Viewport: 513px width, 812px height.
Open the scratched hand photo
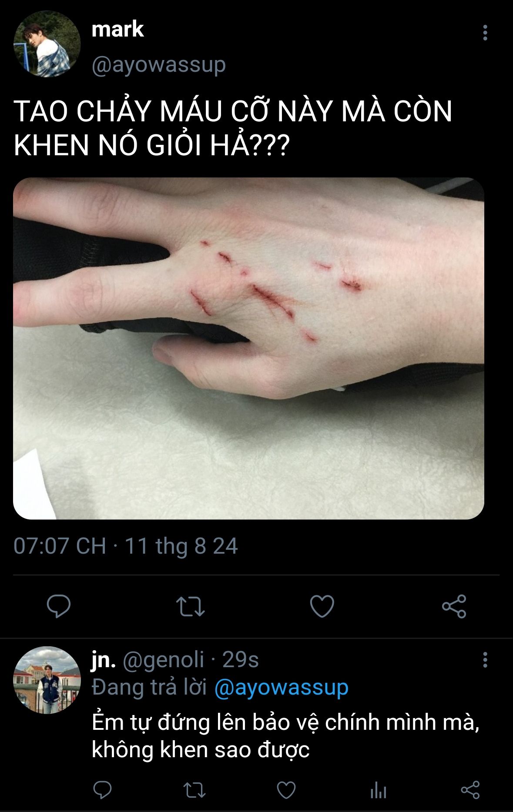click(x=248, y=348)
